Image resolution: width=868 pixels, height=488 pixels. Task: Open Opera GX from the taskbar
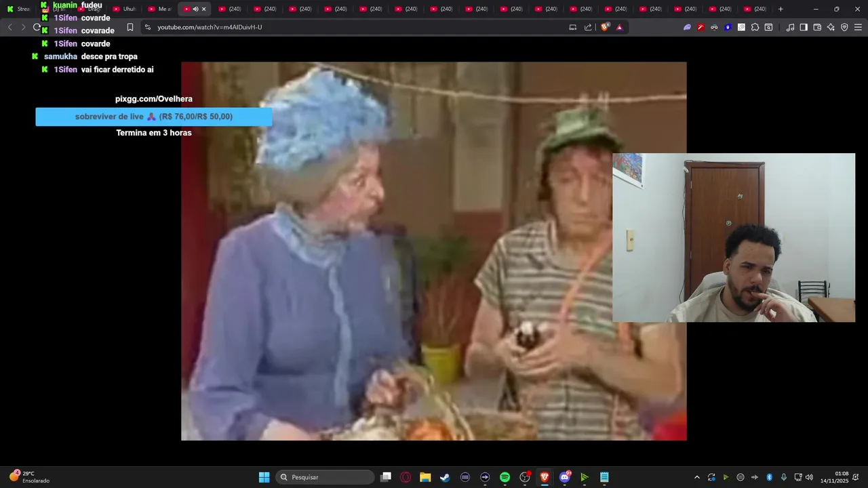[x=406, y=477]
